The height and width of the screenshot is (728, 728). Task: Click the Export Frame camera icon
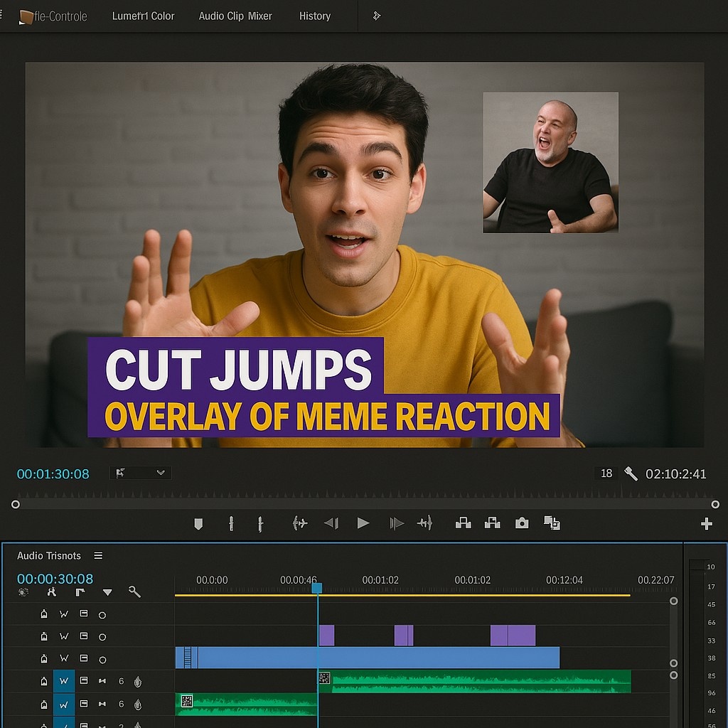pyautogui.click(x=522, y=523)
